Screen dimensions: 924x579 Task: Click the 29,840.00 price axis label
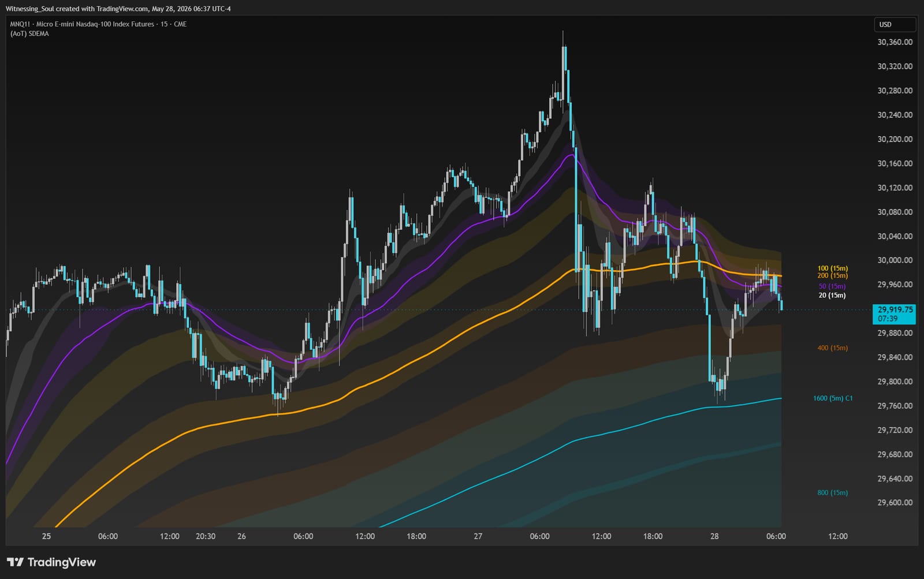895,357
